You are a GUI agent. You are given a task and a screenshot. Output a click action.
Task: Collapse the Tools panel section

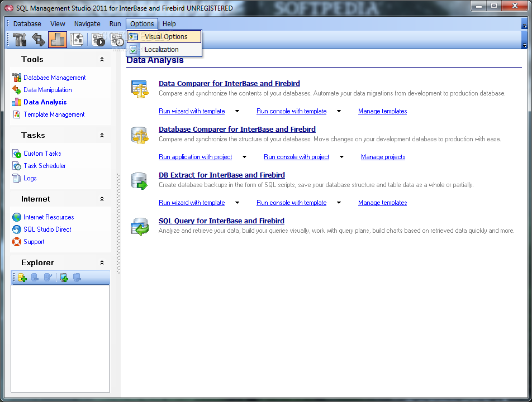pyautogui.click(x=102, y=59)
